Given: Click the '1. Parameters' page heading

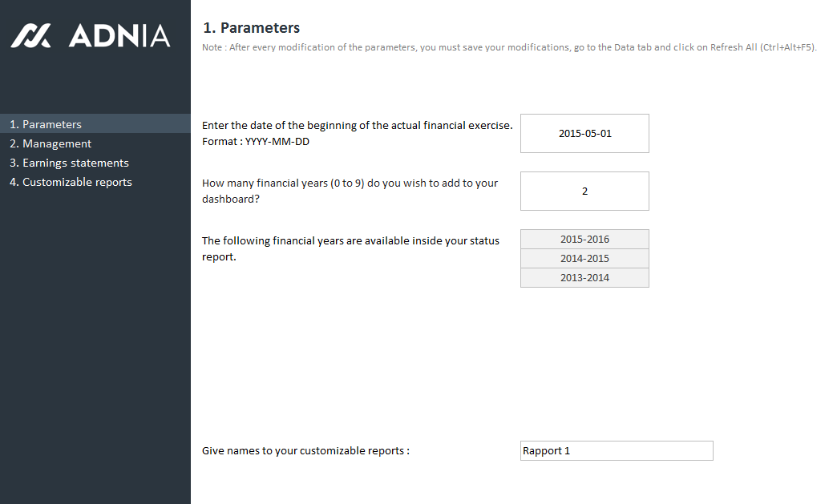Looking at the screenshot, I should click(252, 28).
